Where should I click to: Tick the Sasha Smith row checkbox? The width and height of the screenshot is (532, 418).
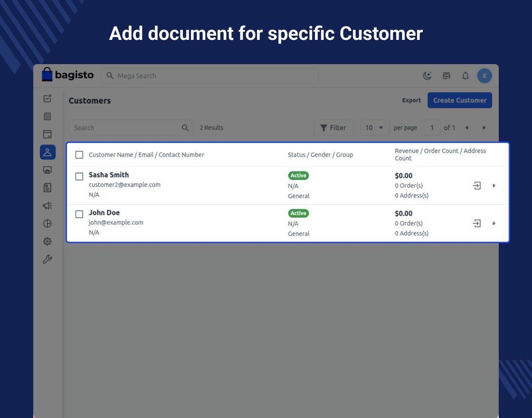(x=79, y=176)
